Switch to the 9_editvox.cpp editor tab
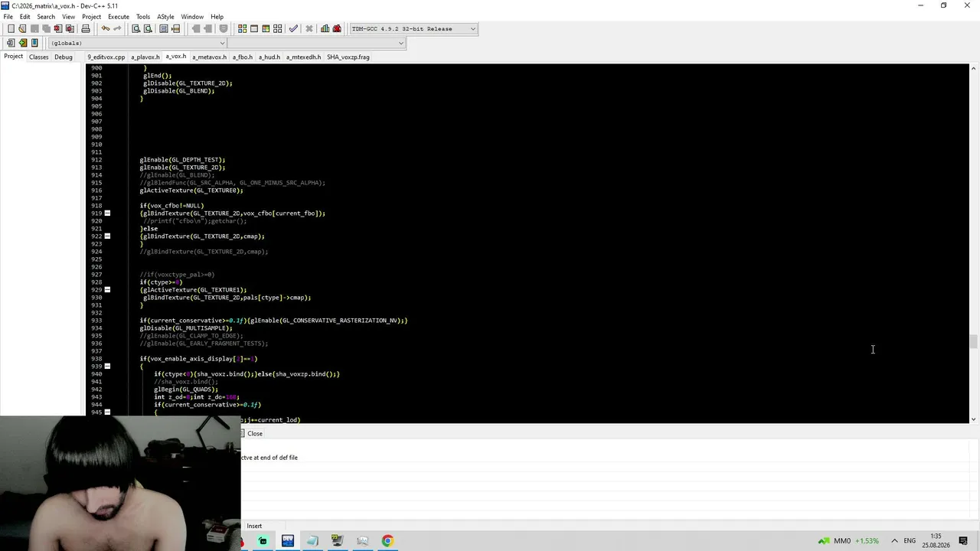 pos(106,57)
